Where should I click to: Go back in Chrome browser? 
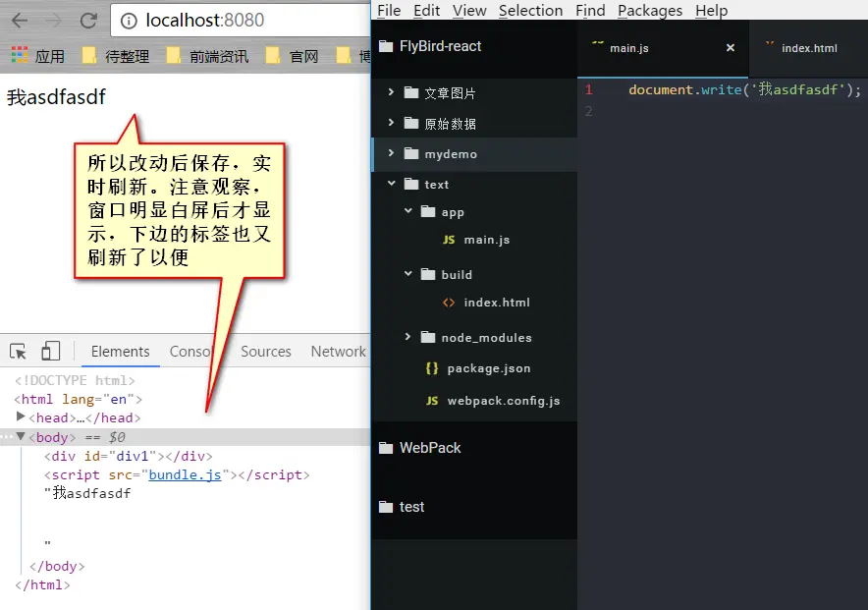[x=20, y=21]
